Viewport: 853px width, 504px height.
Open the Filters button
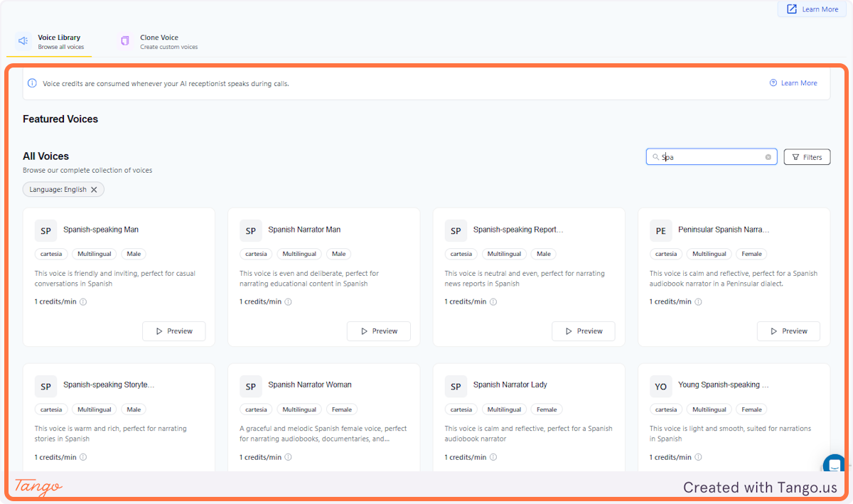coord(807,157)
